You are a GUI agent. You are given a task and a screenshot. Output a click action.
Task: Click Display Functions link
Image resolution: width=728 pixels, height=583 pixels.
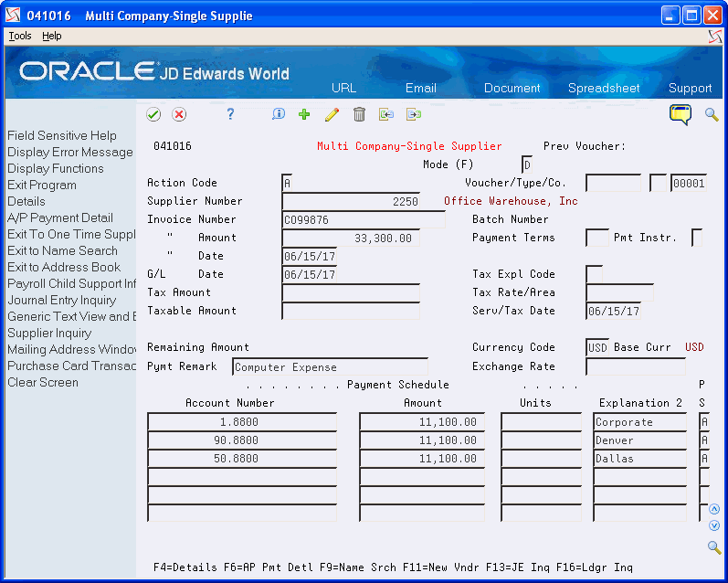(x=55, y=169)
